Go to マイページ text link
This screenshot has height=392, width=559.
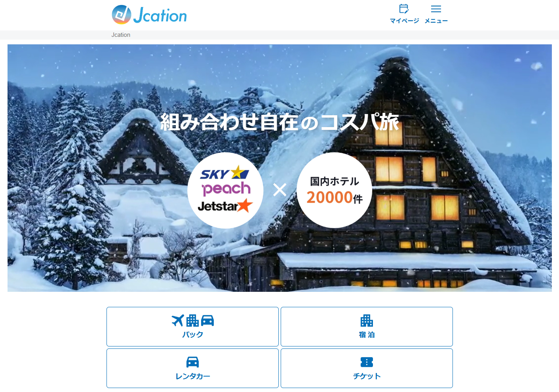(404, 21)
